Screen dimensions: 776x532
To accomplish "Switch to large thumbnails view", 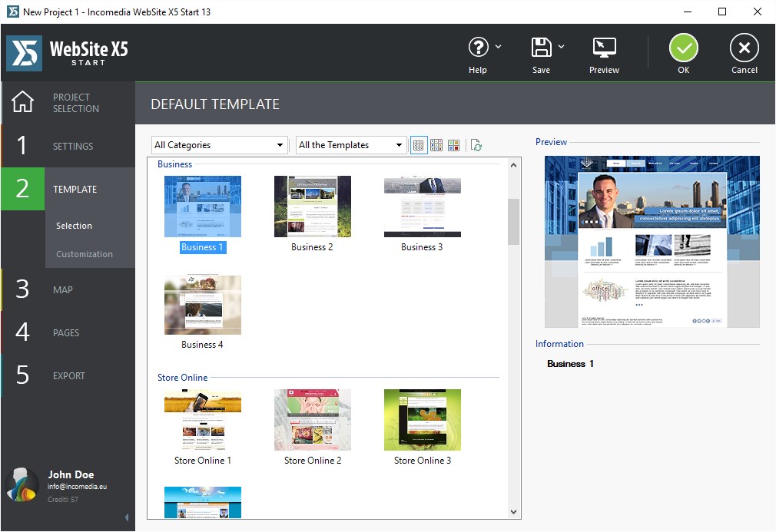I will pos(419,145).
